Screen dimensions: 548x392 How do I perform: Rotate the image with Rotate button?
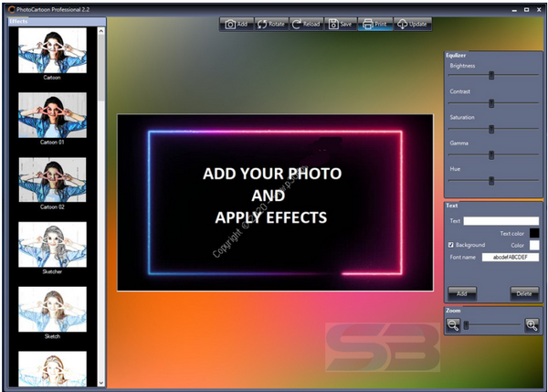pos(271,24)
